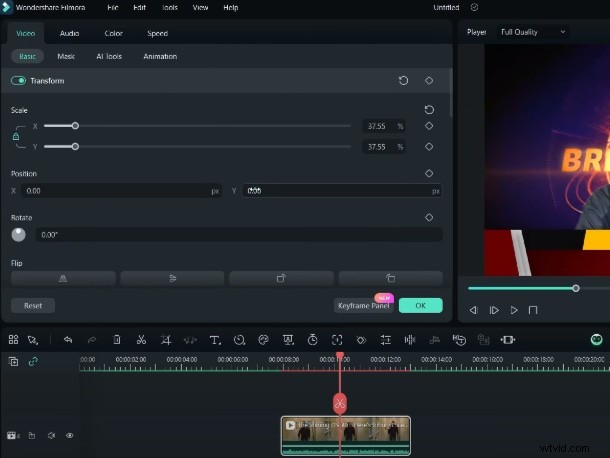The width and height of the screenshot is (610, 458).
Task: Click the scissors on the playhead
Action: (x=340, y=403)
